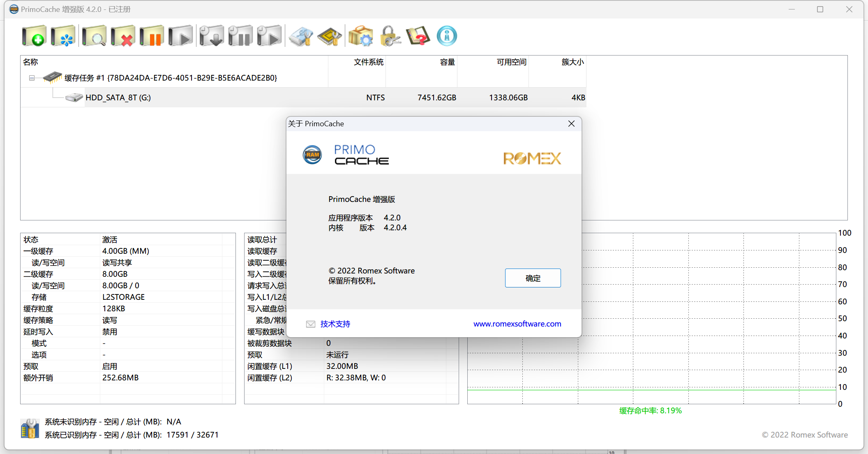Click the 32.00MB idle L1 cache value
This screenshot has width=868, height=454.
(342, 366)
